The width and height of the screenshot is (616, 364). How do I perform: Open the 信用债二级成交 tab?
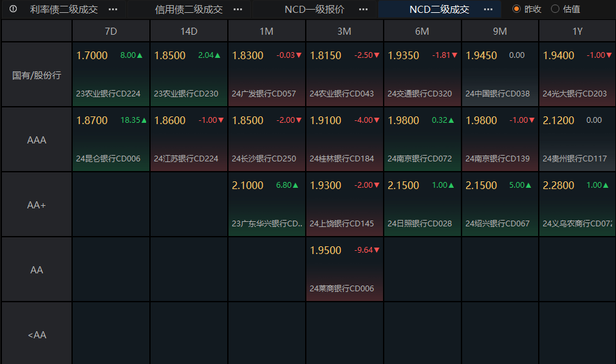[x=189, y=10]
